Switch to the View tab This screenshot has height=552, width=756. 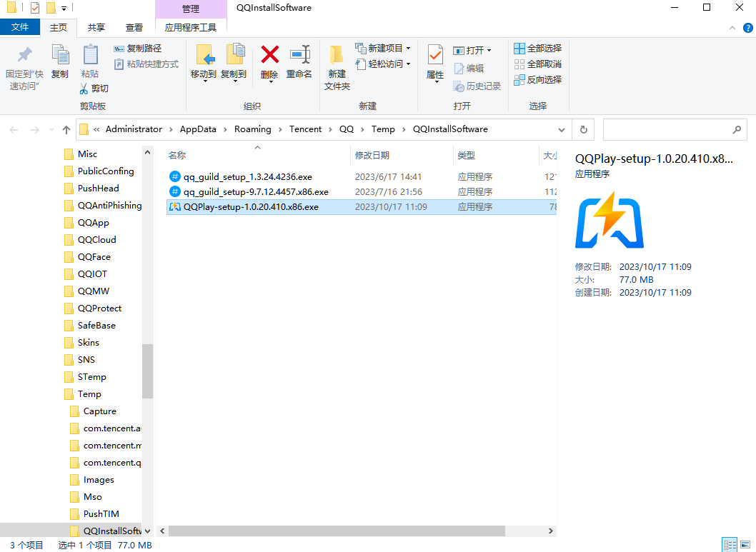[x=134, y=27]
